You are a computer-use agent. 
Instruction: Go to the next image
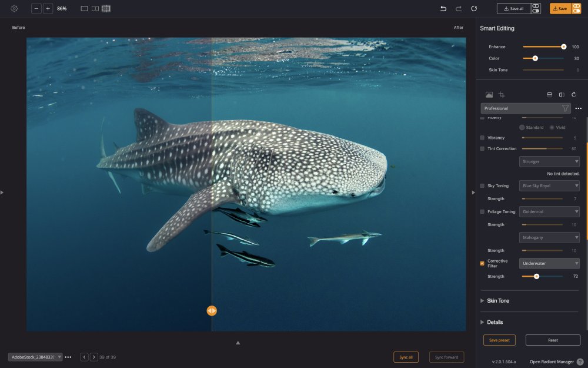coord(93,357)
